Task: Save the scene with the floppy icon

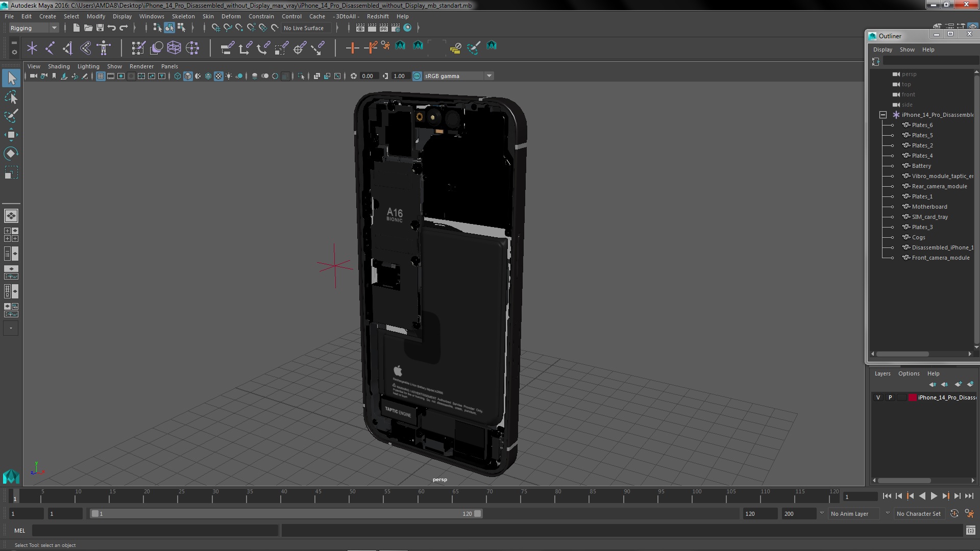Action: 100,28
